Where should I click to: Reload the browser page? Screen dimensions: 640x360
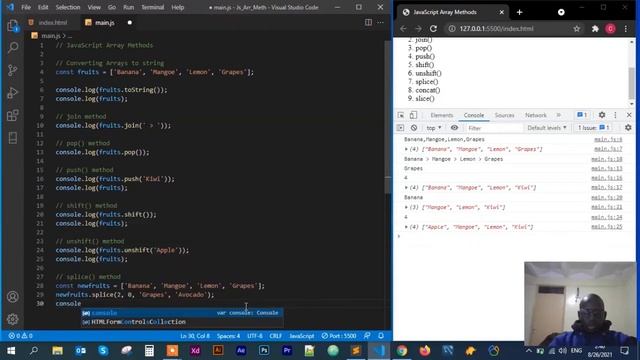click(x=433, y=29)
